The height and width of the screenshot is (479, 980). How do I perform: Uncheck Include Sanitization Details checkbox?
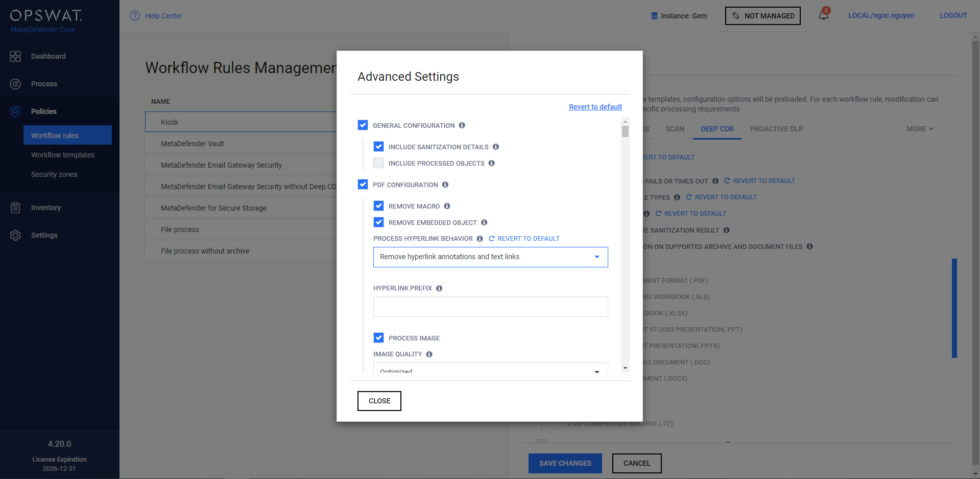(378, 147)
